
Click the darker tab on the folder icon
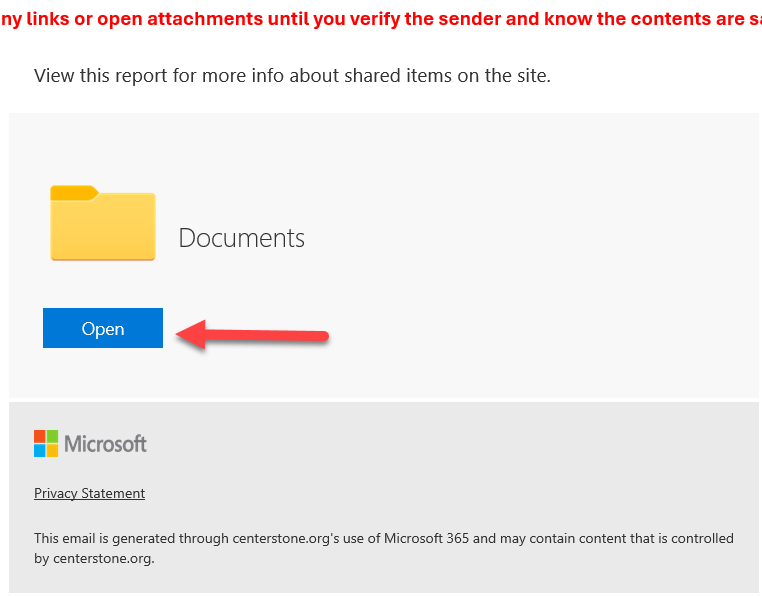(x=74, y=193)
